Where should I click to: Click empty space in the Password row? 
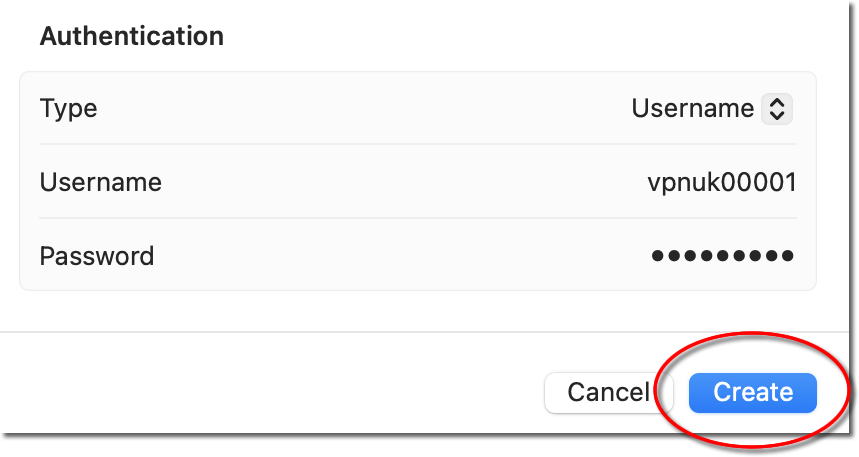tap(400, 256)
